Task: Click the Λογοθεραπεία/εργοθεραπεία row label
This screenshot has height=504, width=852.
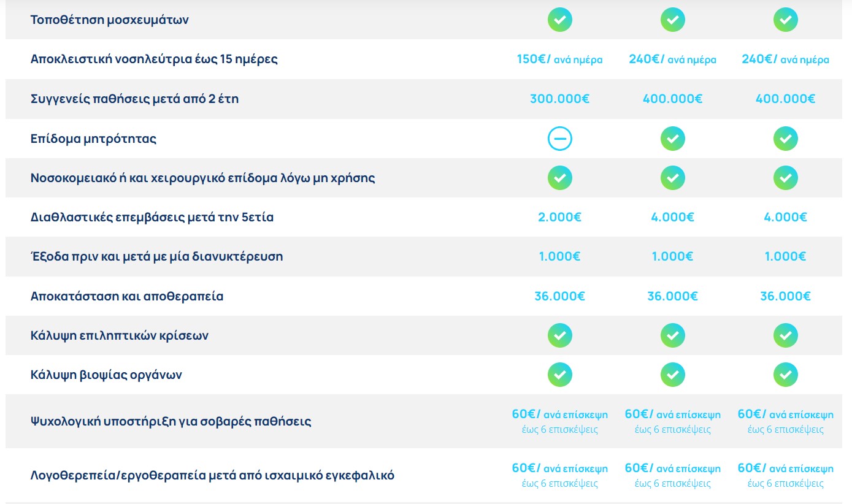Action: [212, 475]
